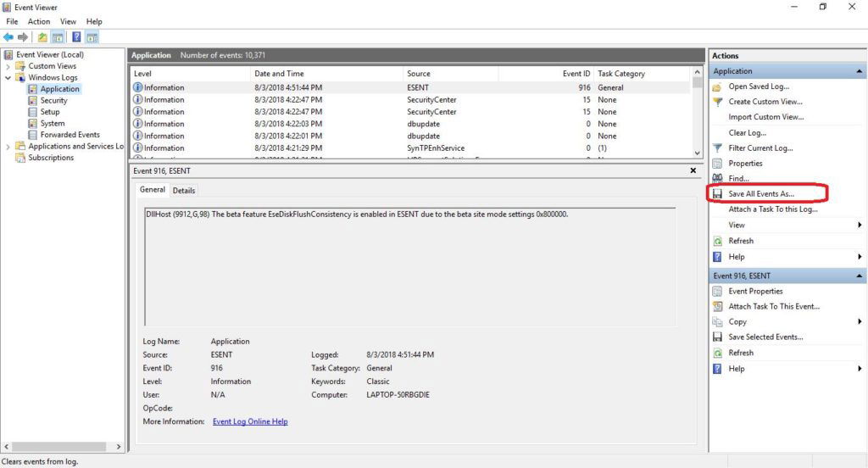The height and width of the screenshot is (468, 868).
Task: Click Attach a Task To this Log...
Action: [x=773, y=209]
